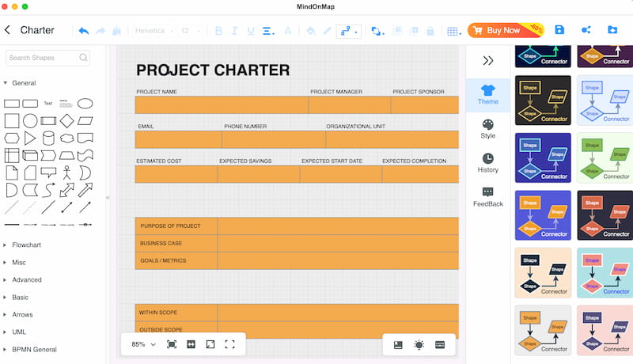
Task: Select the hexagon shape
Action: click(12, 138)
